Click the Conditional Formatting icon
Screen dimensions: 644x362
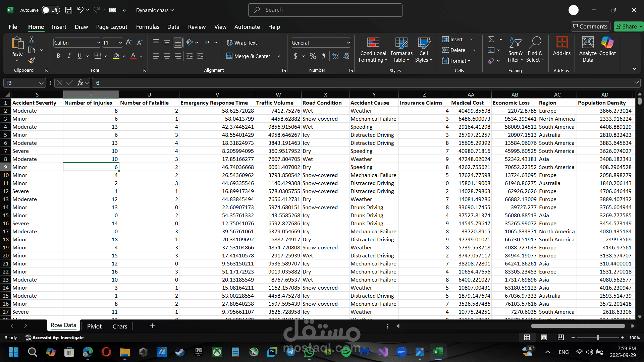(x=373, y=43)
